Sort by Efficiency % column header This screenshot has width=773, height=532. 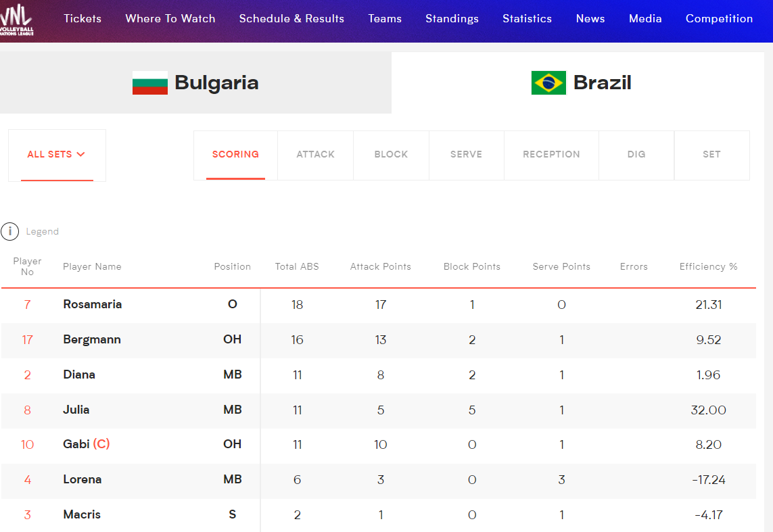tap(708, 266)
